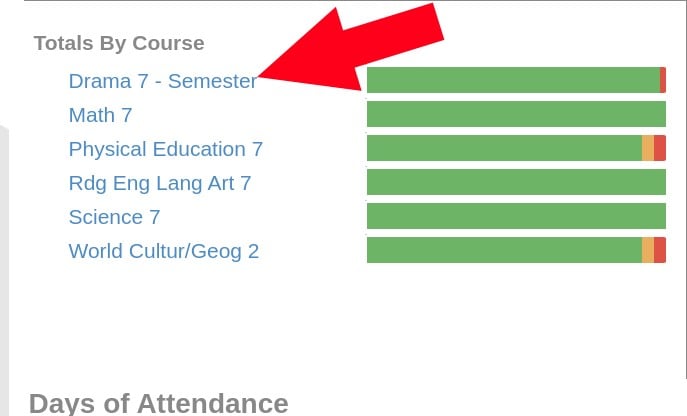Click the orange segment of World Cultur/Geog 2 bar

coord(648,250)
